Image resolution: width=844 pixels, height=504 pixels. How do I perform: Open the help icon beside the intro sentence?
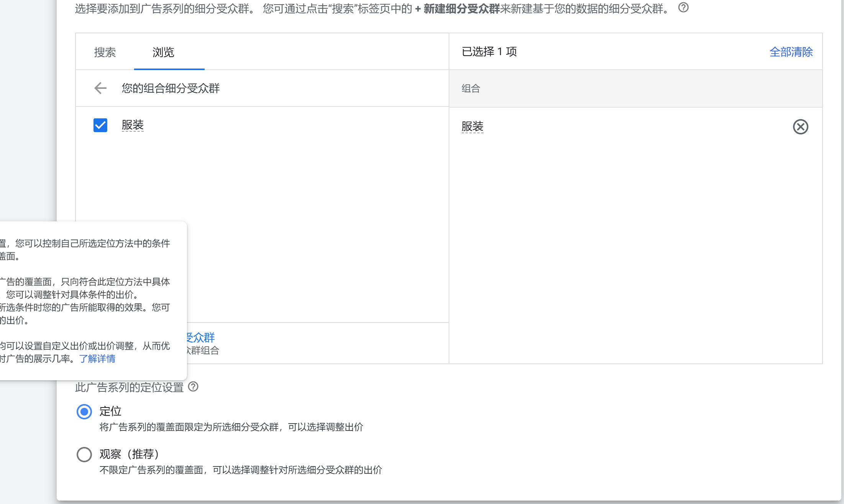[x=683, y=8]
